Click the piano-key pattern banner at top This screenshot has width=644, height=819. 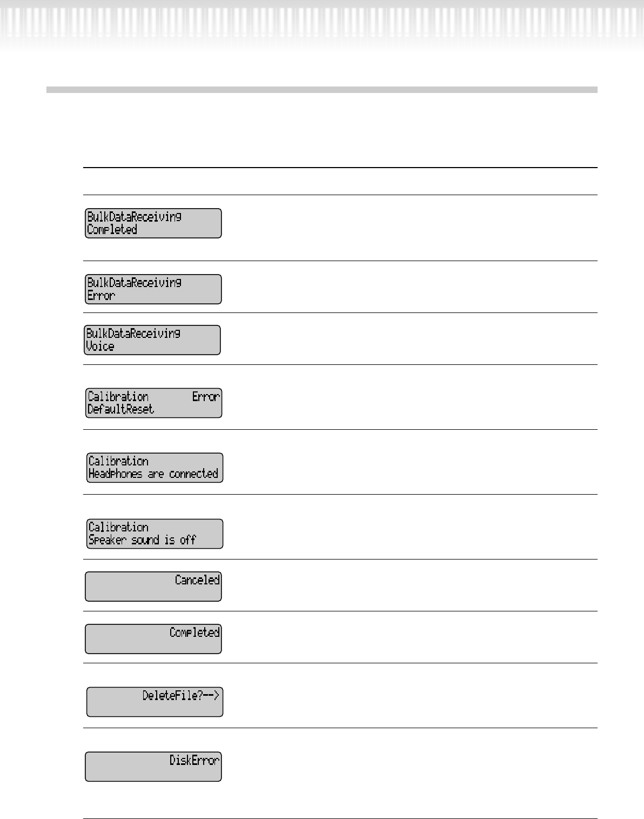point(322,24)
